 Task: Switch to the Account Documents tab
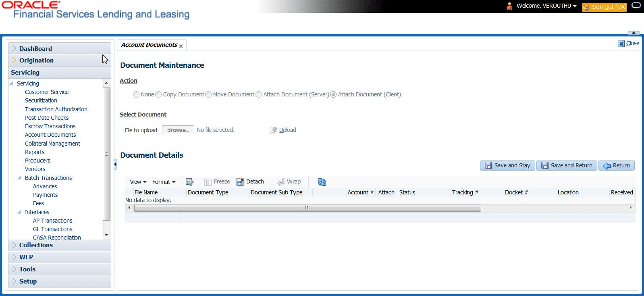[149, 45]
